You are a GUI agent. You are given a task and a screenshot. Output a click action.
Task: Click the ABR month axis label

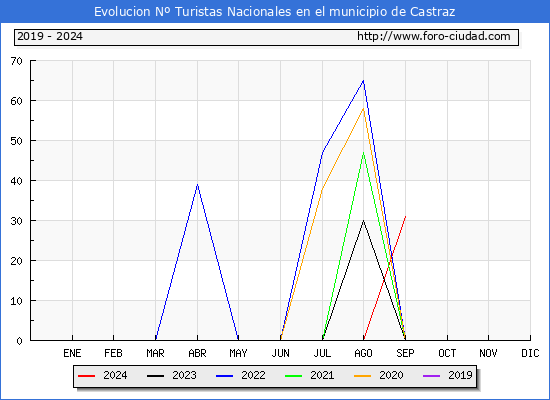click(197, 353)
